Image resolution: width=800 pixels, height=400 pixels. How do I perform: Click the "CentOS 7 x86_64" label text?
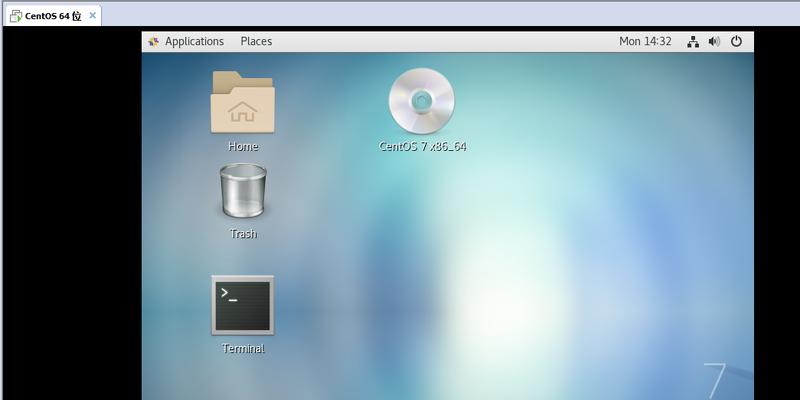click(422, 147)
